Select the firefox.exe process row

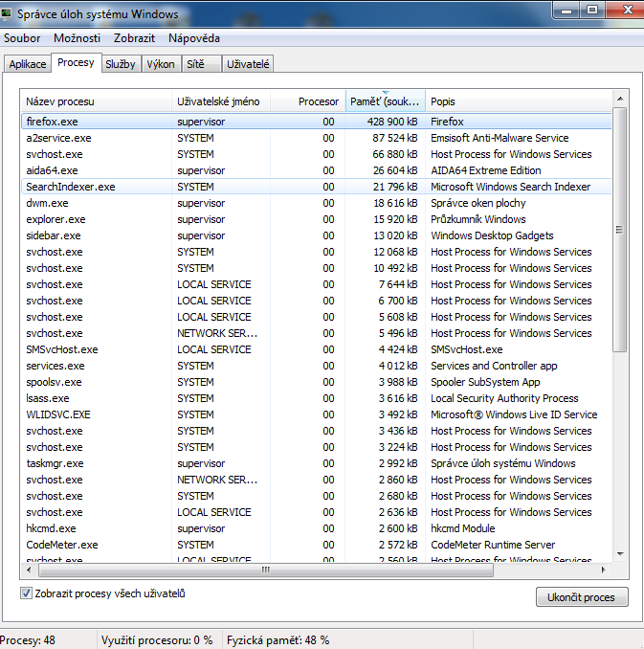click(x=316, y=122)
